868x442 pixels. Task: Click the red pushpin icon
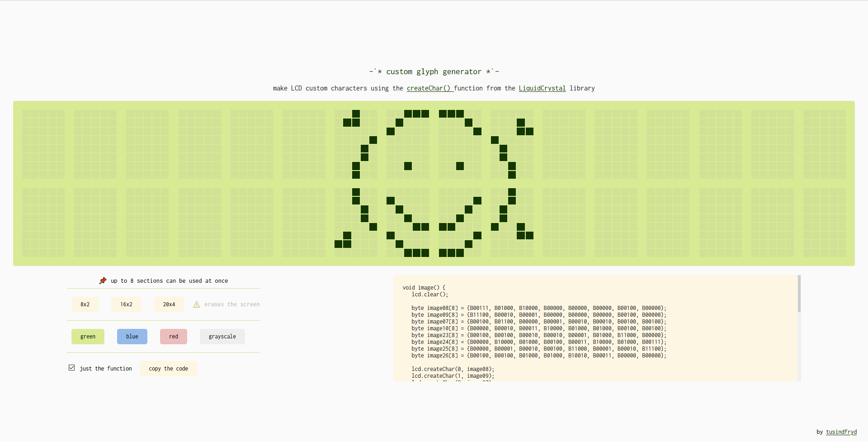pos(103,281)
